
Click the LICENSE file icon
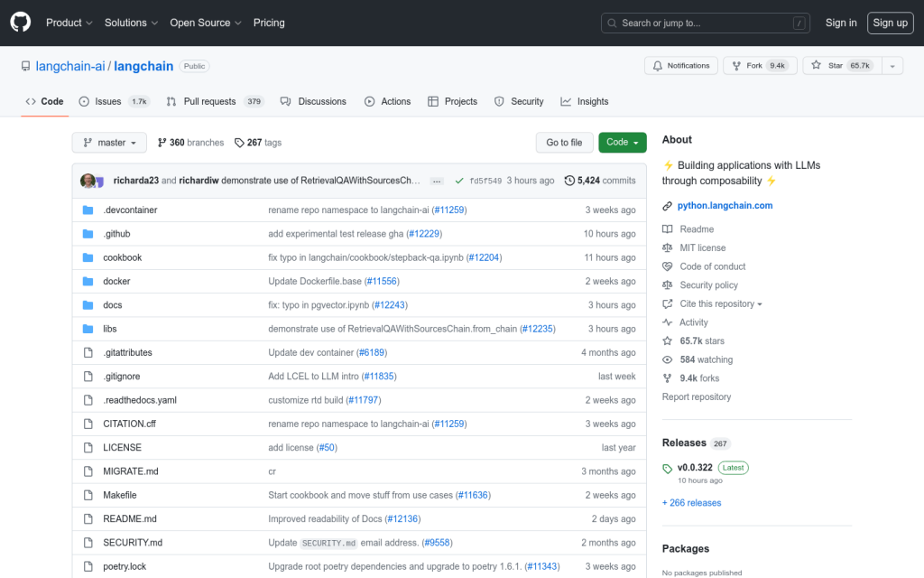88,448
